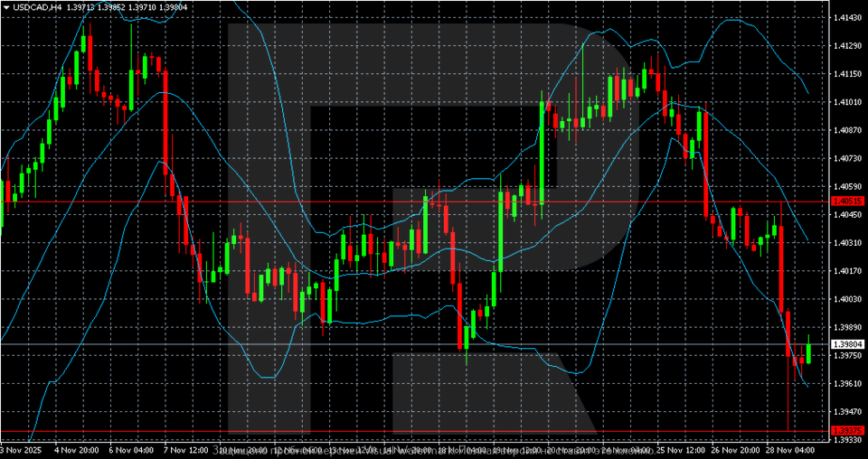This screenshot has width=868, height=459.
Task: Select the 7 Nov 12:00 time label
Action: [x=186, y=449]
